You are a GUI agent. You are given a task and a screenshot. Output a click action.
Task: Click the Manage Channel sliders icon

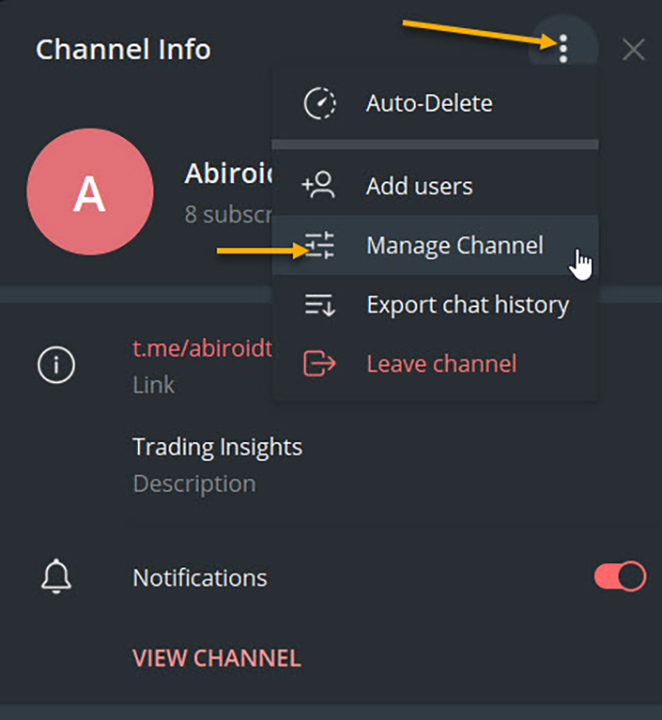[320, 245]
